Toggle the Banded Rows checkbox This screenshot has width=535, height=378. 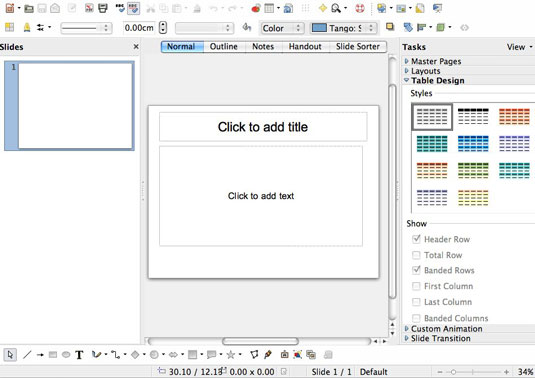coord(416,270)
